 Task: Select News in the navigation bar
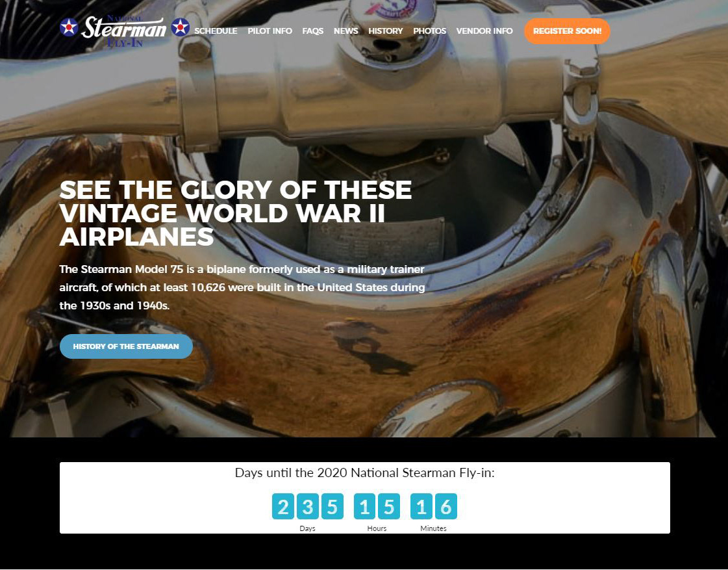346,31
